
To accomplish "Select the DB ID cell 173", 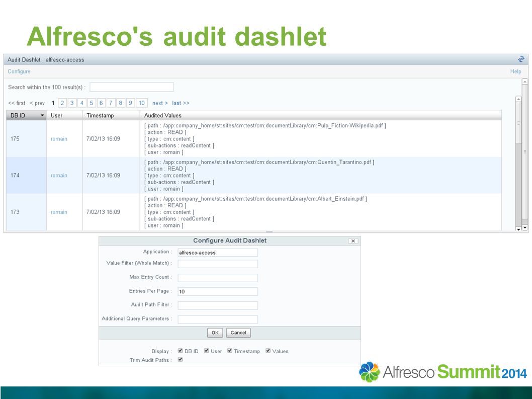I will point(26,212).
